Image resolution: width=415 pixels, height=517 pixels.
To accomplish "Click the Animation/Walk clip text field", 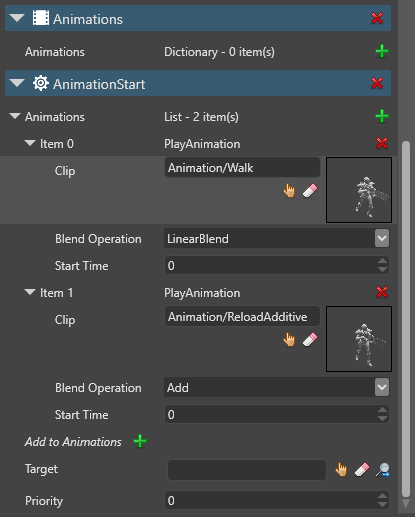I will point(242,168).
